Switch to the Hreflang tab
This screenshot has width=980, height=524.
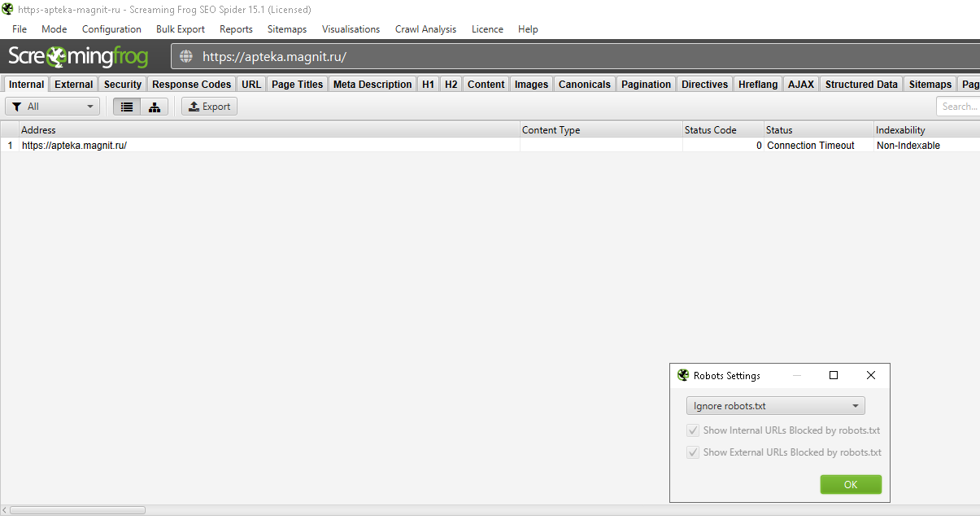click(758, 85)
